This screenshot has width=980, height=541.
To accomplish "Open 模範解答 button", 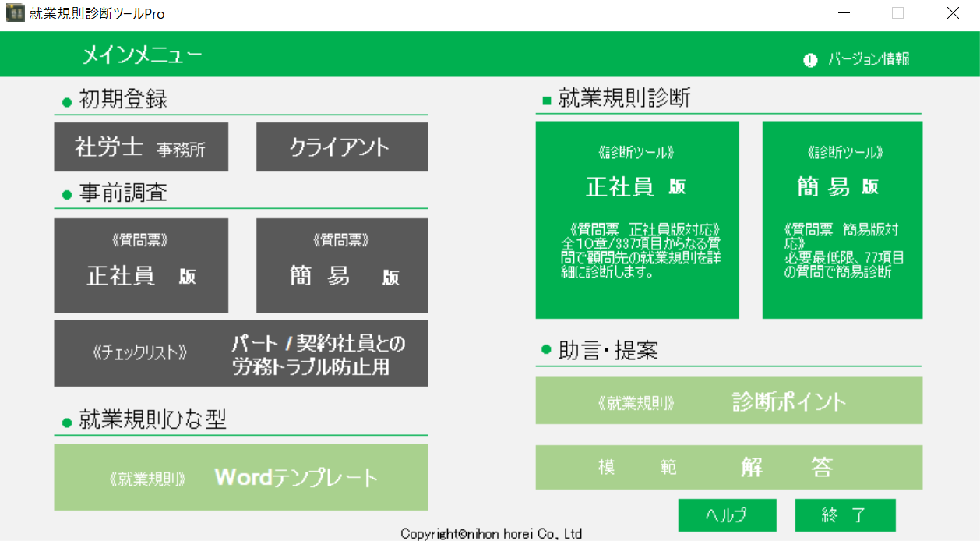I will click(x=729, y=467).
